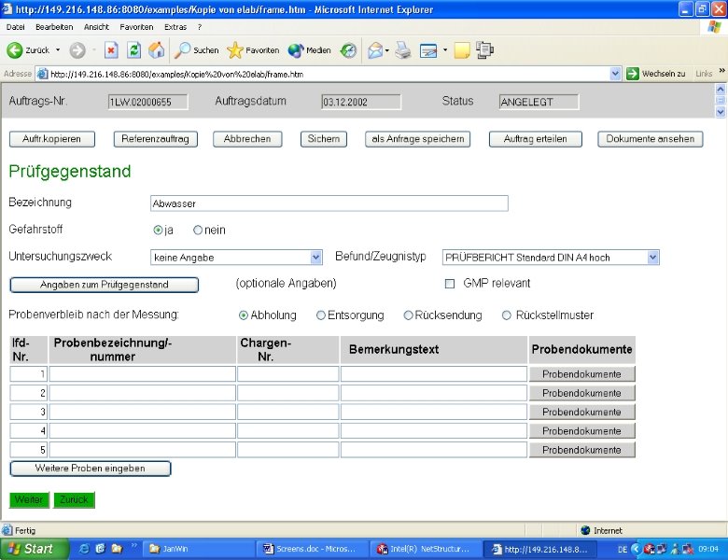This screenshot has width=728, height=560.
Task: Click the Zurück back arrow icon
Action: [14, 50]
